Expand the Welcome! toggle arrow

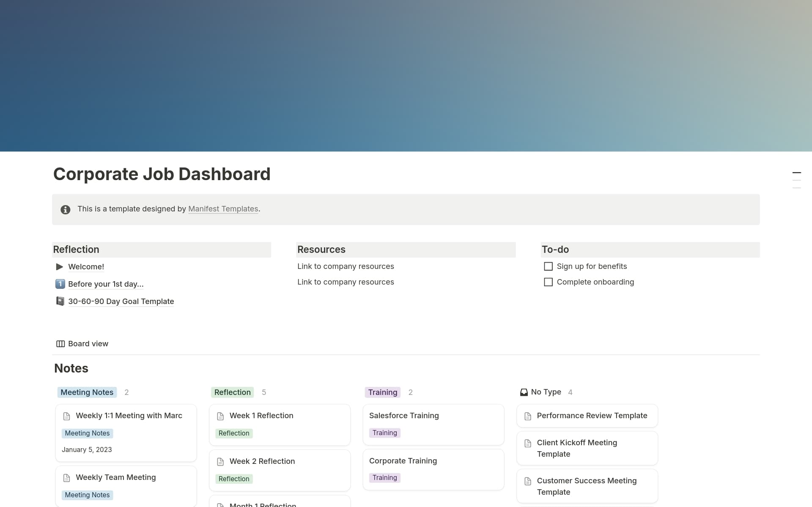point(60,267)
